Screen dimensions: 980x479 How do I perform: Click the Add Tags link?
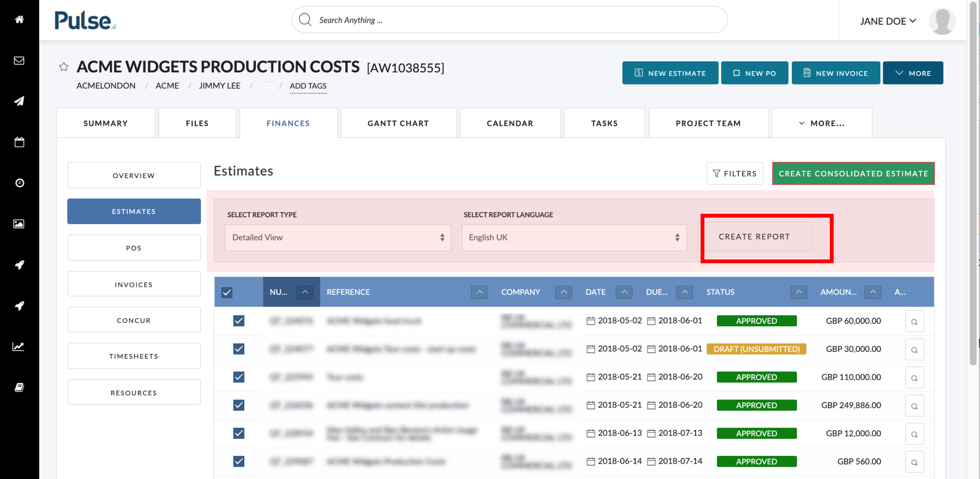(308, 86)
